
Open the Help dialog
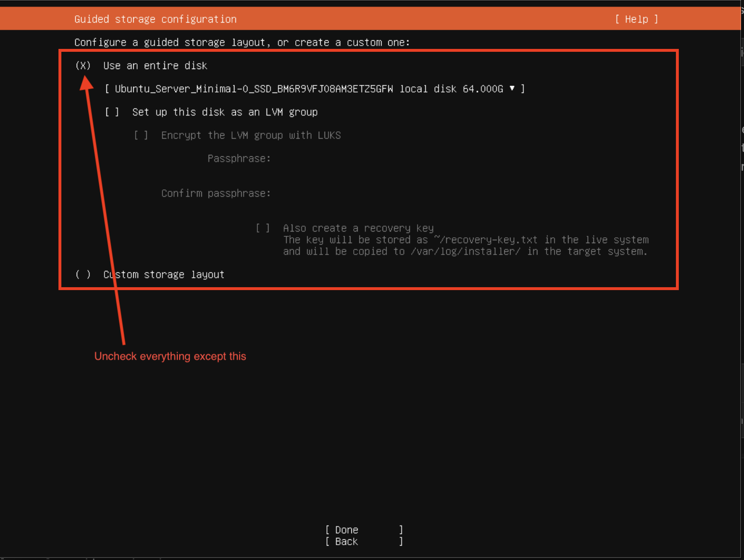pos(636,19)
